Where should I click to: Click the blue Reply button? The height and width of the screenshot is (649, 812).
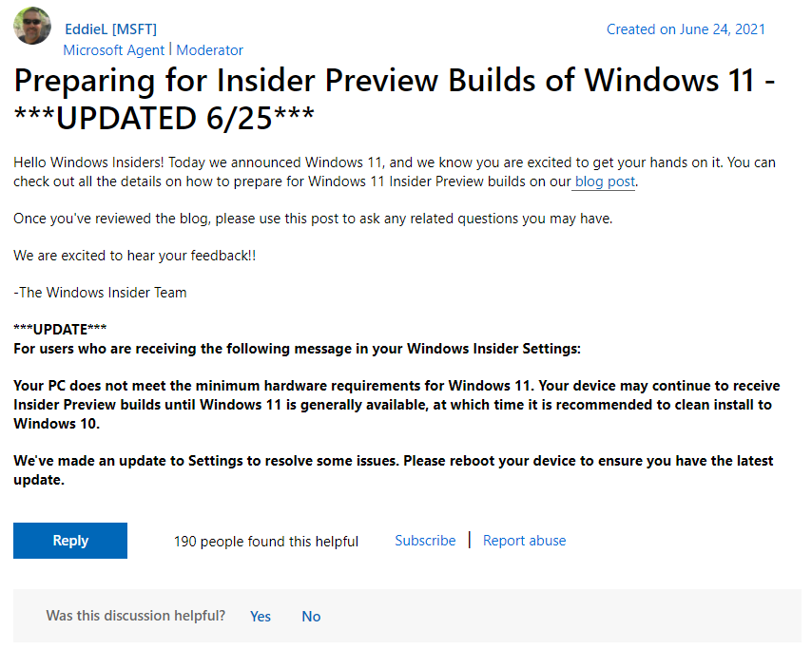(x=70, y=541)
